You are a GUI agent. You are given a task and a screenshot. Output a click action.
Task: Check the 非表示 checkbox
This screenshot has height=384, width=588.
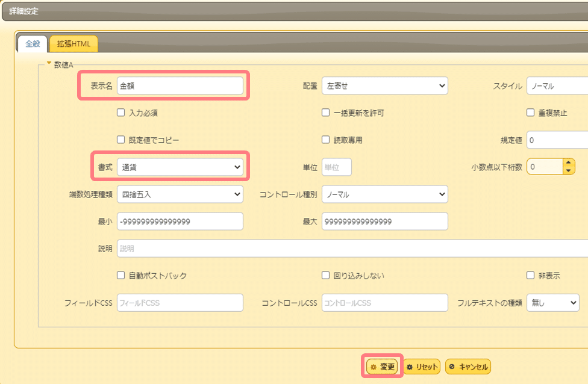click(x=531, y=276)
